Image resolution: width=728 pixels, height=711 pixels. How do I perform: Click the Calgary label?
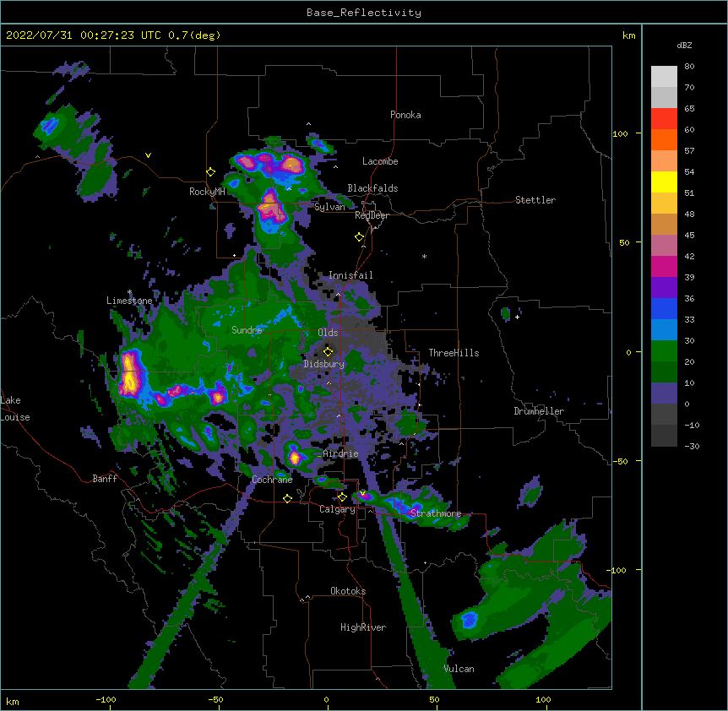[337, 509]
